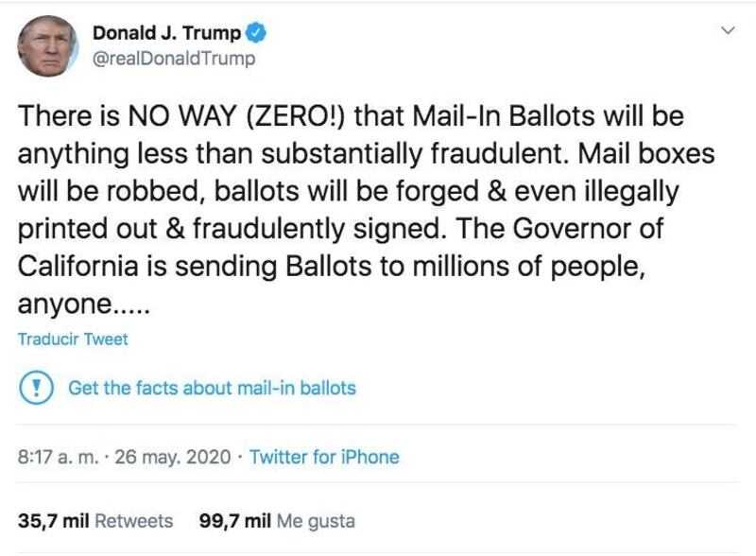756x556 pixels.
Task: Open the Donald J. Trump display name
Action: [166, 34]
